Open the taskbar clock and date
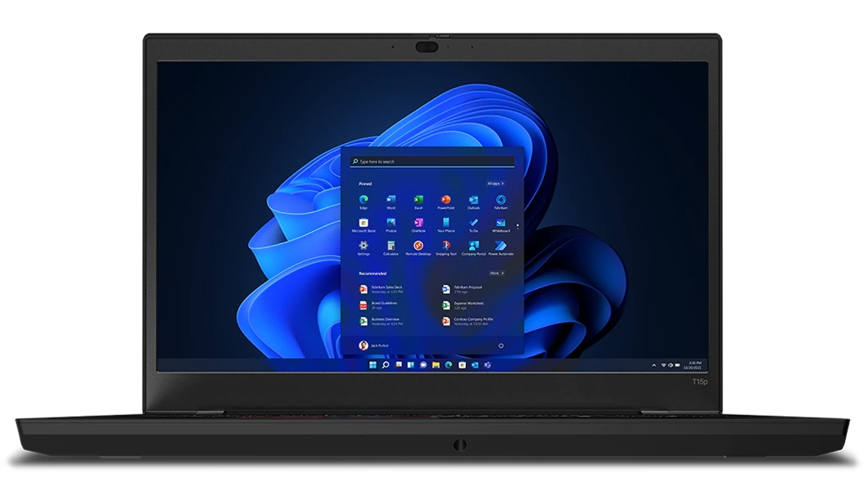 694,364
